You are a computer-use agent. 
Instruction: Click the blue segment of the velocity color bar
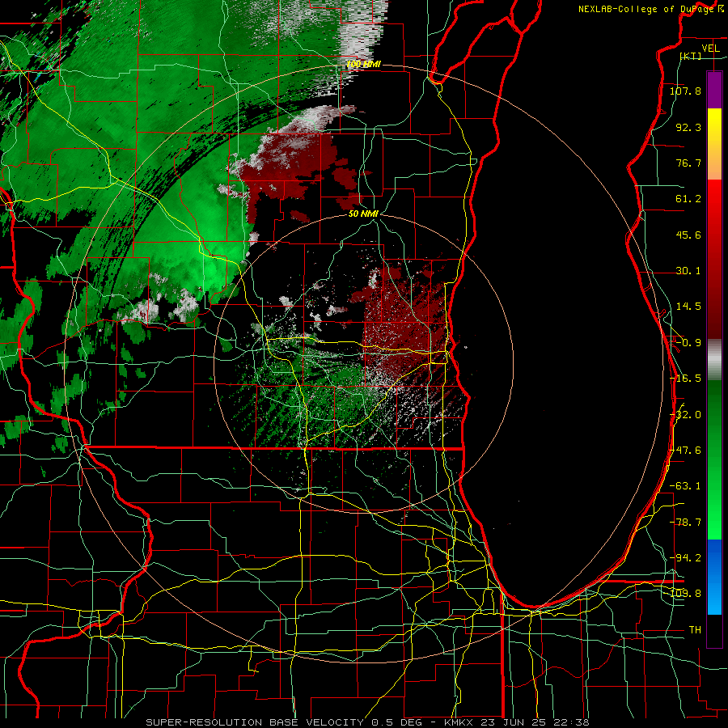click(x=714, y=577)
